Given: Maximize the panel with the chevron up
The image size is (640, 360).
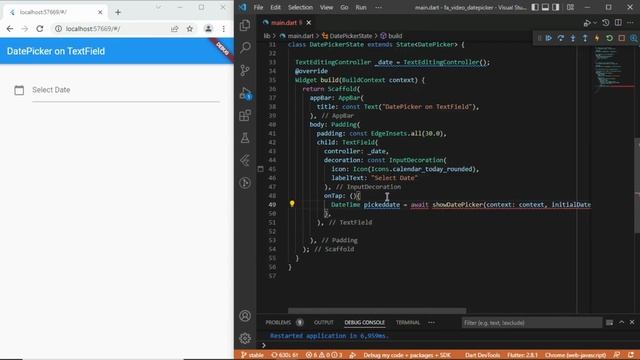Looking at the screenshot, I should tap(621, 322).
